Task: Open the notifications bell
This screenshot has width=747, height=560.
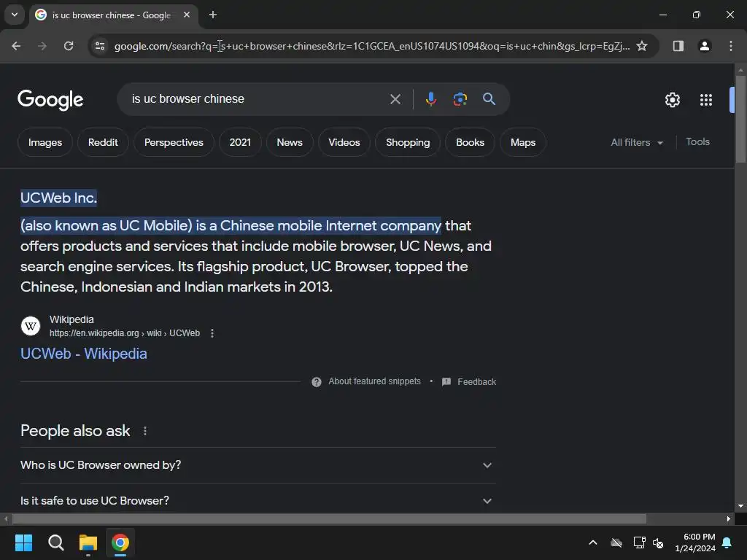Action: [x=727, y=542]
